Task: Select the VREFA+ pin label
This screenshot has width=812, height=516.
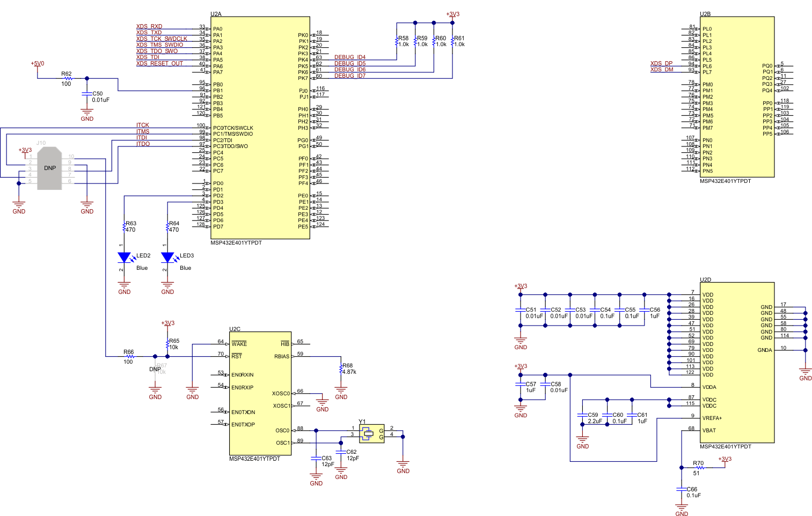Action: [x=712, y=418]
